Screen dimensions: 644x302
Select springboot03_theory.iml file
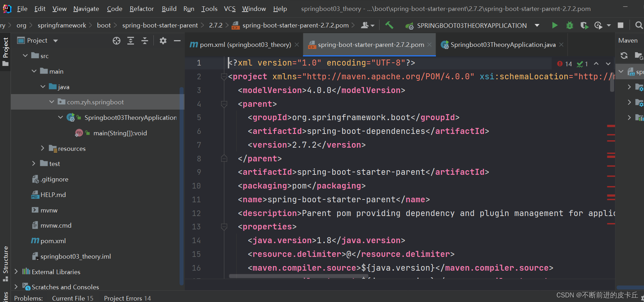click(75, 257)
